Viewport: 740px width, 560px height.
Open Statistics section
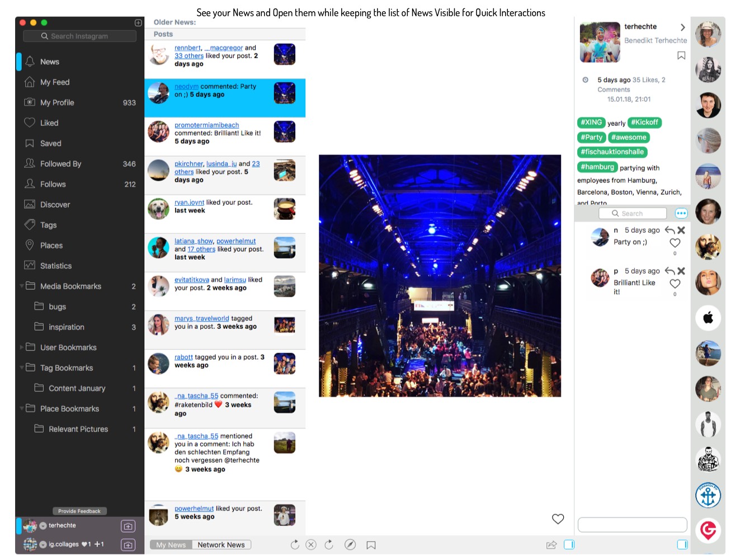(x=79, y=266)
